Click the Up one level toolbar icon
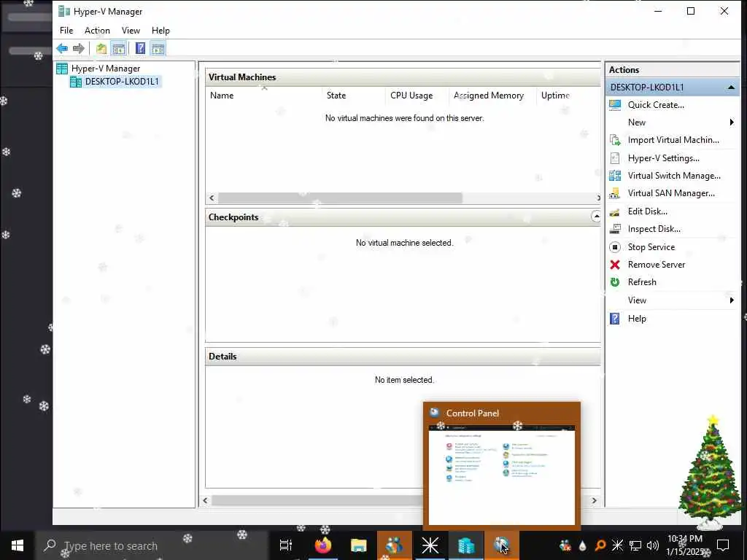The image size is (747, 560). 101,48
